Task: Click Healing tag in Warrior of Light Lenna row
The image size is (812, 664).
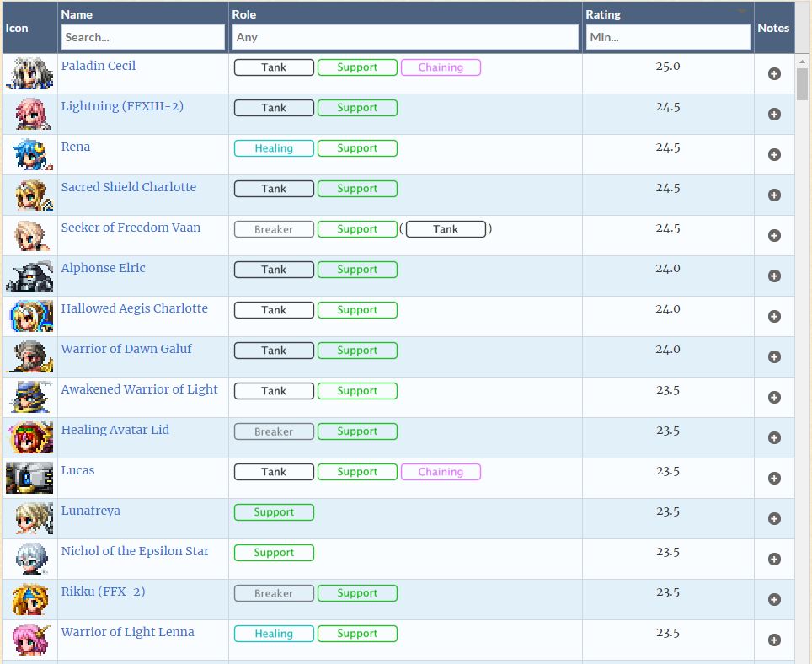Action: tap(274, 634)
